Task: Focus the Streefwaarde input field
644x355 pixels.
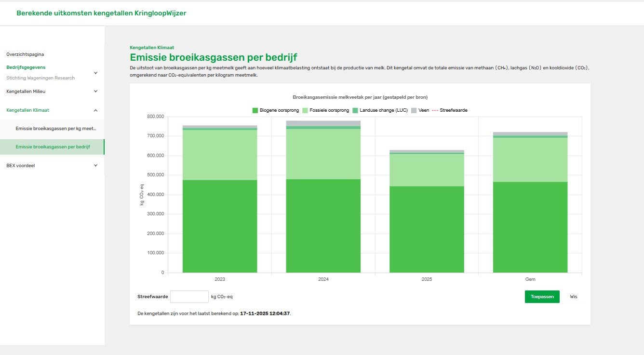Action: 189,297
